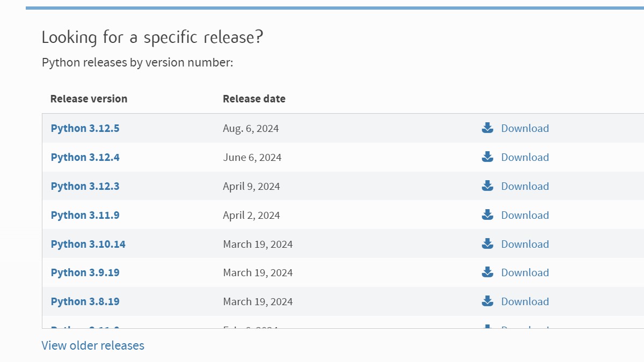The height and width of the screenshot is (362, 644).
Task: Click download icon for Python 3.12.4
Action: [487, 157]
